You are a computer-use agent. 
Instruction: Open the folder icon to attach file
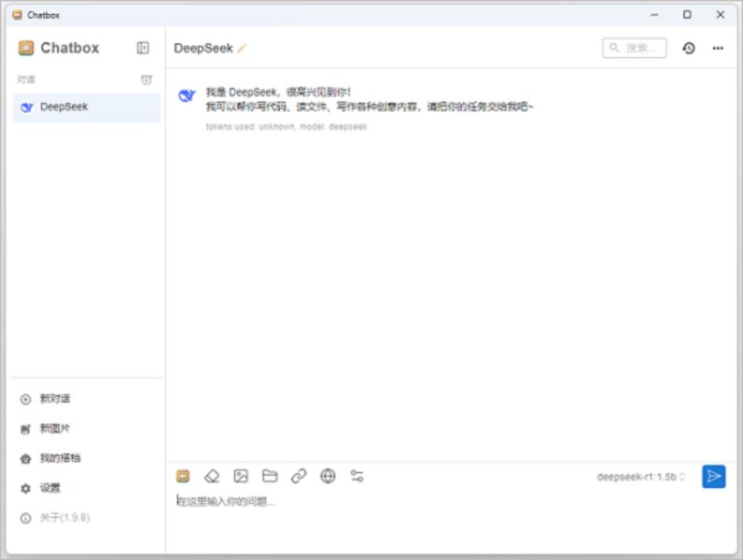point(270,476)
